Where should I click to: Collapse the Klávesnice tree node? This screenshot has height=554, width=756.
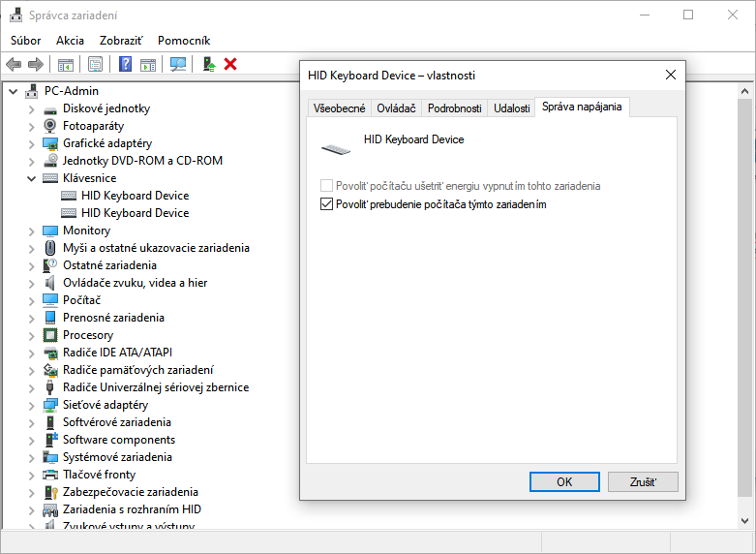pos(32,178)
